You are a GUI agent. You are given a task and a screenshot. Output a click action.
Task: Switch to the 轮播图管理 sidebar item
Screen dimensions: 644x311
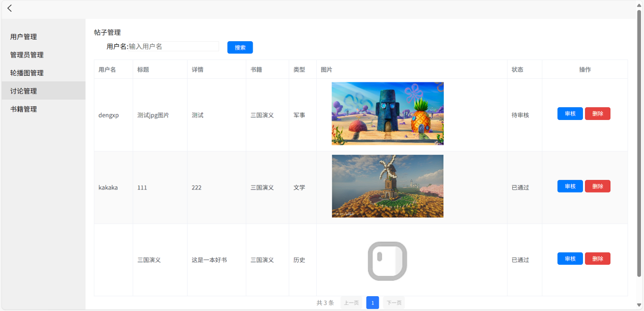[25, 72]
